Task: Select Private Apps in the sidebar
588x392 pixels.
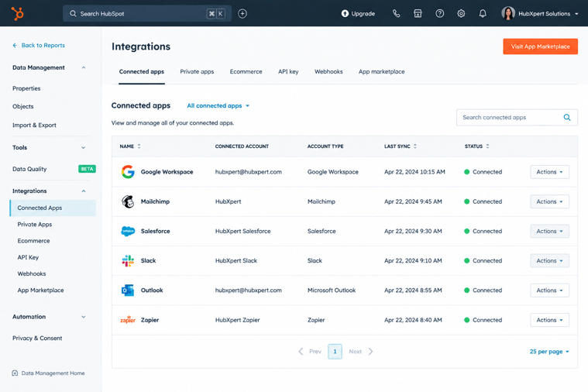Action: [x=35, y=225]
